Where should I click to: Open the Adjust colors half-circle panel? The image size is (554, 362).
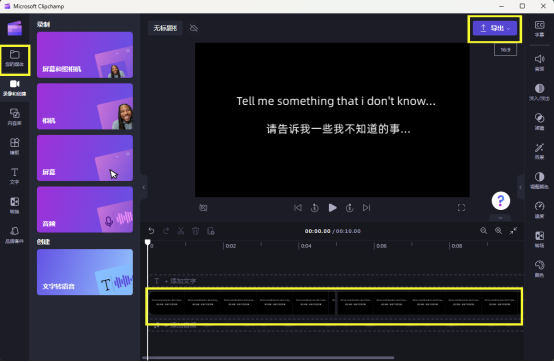coord(539,180)
